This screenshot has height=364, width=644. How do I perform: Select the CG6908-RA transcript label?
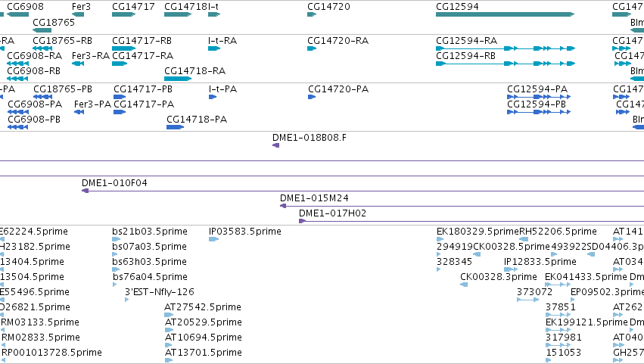35,55
